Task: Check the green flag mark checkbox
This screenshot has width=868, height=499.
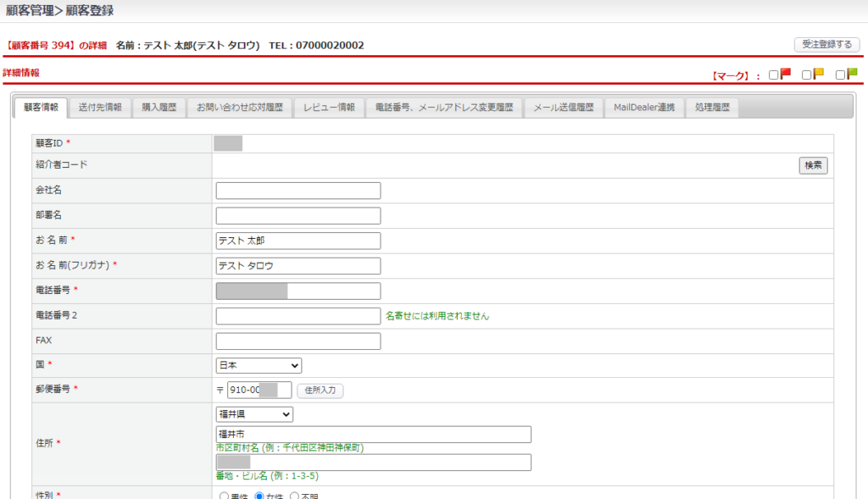Action: coord(840,75)
